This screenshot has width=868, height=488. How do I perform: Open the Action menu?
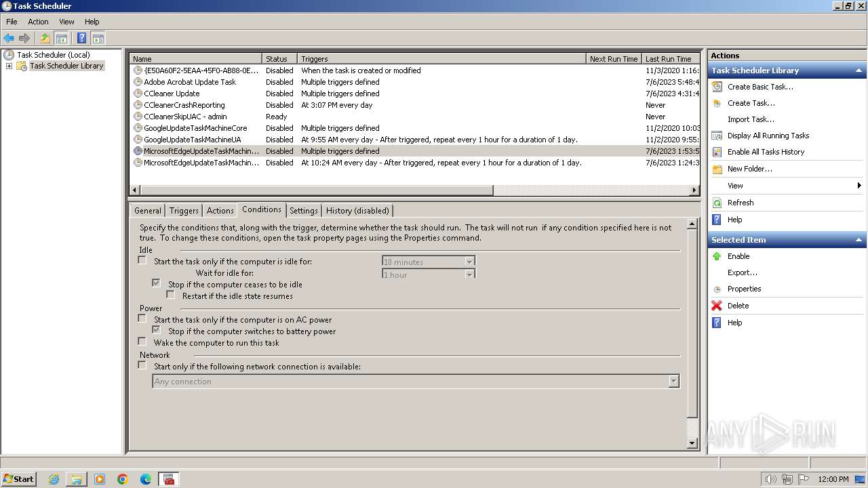pyautogui.click(x=38, y=22)
